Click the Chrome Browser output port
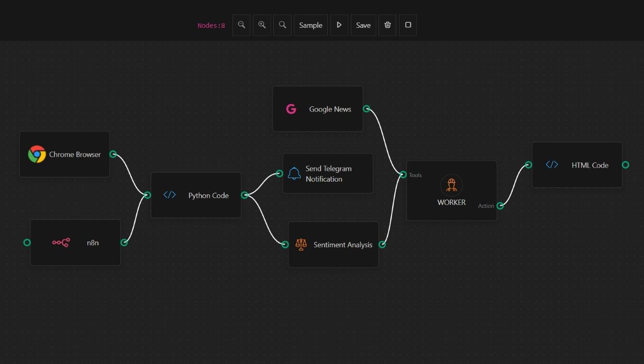The image size is (644, 364). 113,154
